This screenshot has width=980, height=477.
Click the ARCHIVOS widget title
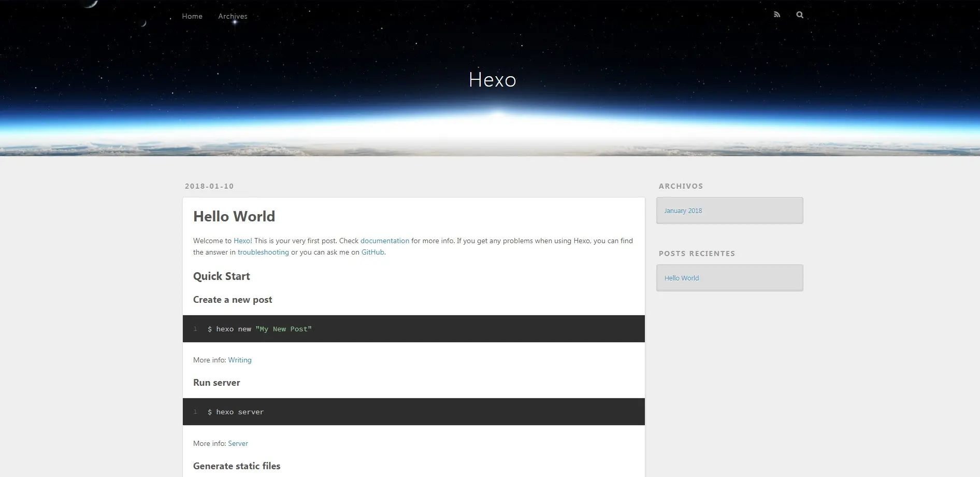pos(681,186)
